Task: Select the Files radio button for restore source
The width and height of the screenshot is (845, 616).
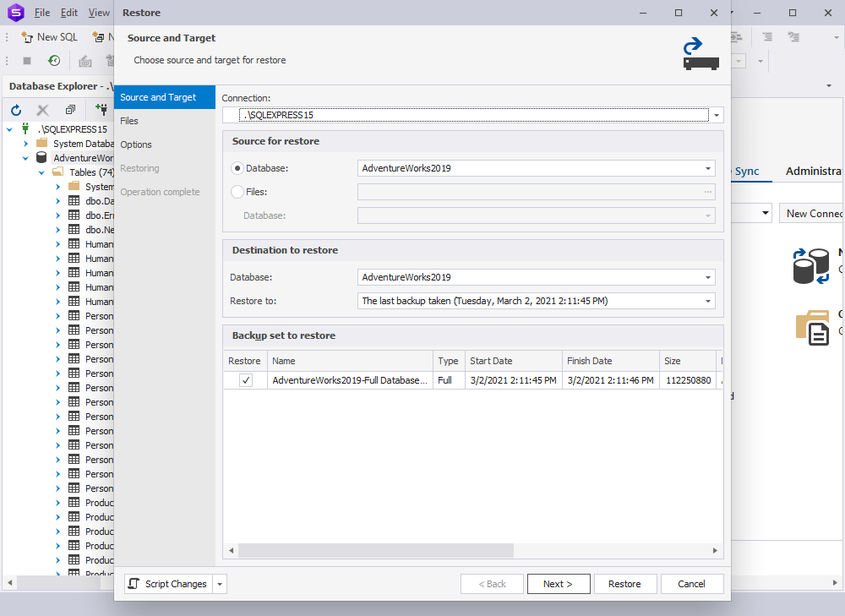Action: [x=237, y=192]
